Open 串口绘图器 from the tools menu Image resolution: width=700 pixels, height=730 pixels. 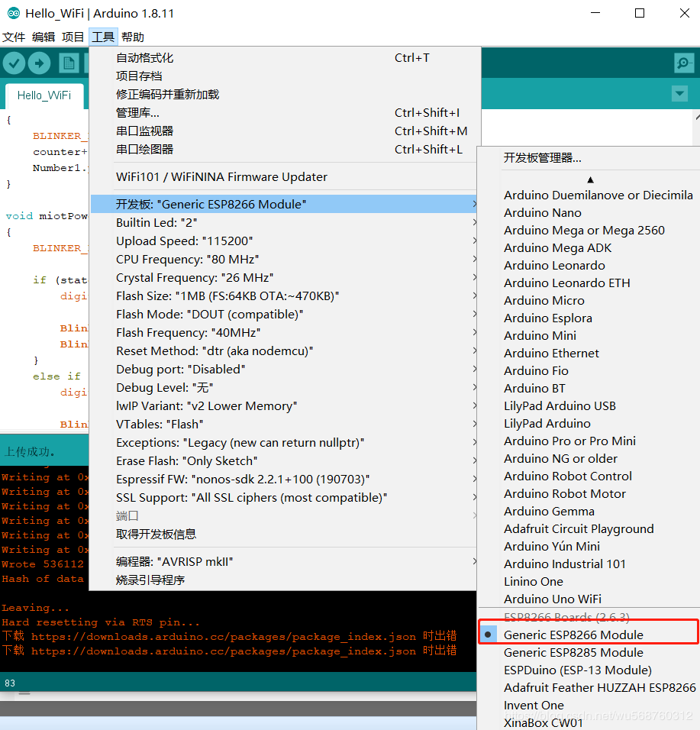(x=283, y=150)
